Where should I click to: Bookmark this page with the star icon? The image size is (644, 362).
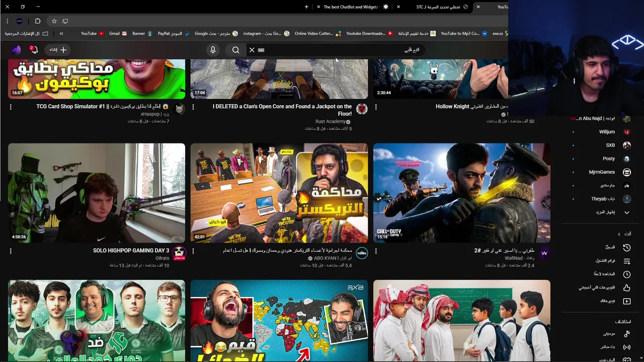click(54, 21)
